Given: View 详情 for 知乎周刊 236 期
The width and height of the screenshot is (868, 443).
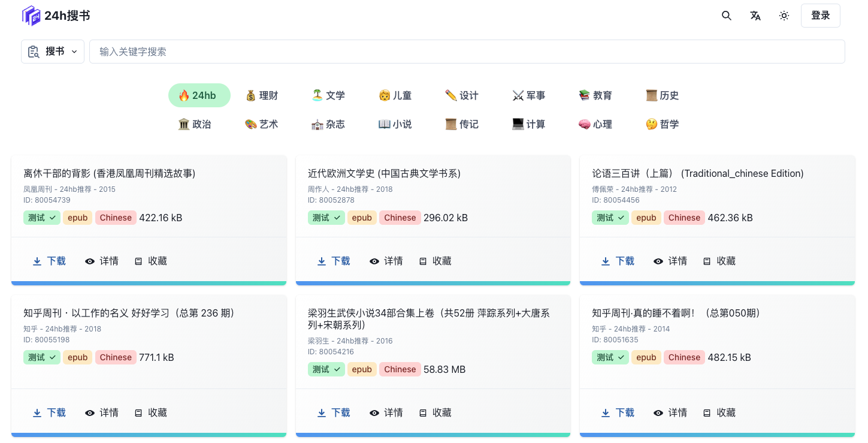Looking at the screenshot, I should pos(102,412).
